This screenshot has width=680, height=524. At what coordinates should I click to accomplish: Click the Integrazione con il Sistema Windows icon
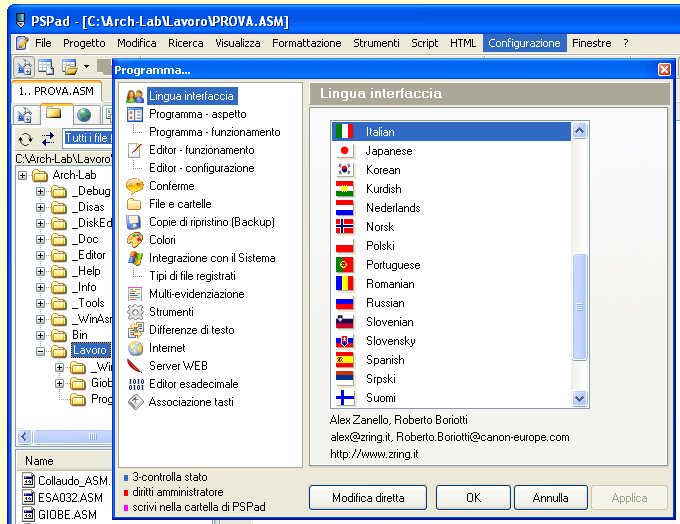pos(135,258)
